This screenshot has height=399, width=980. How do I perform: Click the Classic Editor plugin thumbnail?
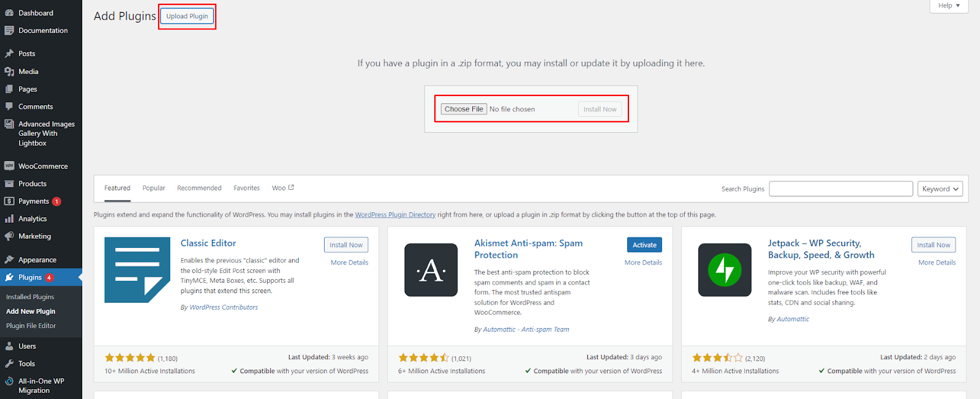pyautogui.click(x=137, y=270)
